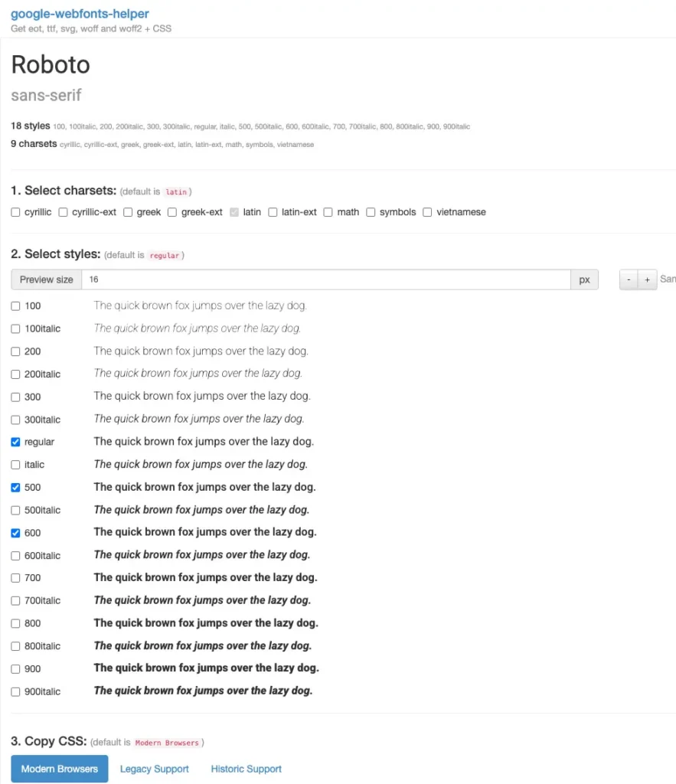Enable the cyrillic charset checkbox
676x784 pixels.
point(15,212)
